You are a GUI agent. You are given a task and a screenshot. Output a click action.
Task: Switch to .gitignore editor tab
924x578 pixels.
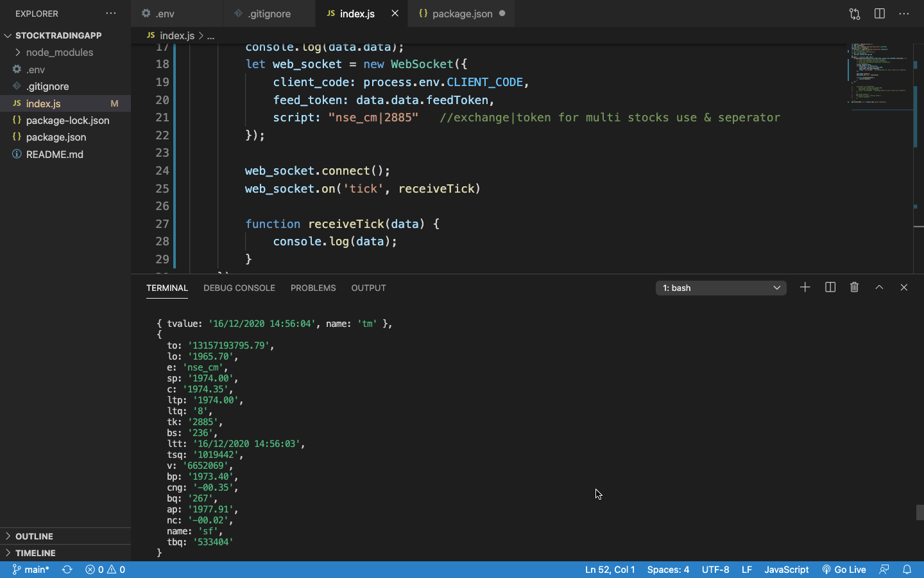(269, 13)
